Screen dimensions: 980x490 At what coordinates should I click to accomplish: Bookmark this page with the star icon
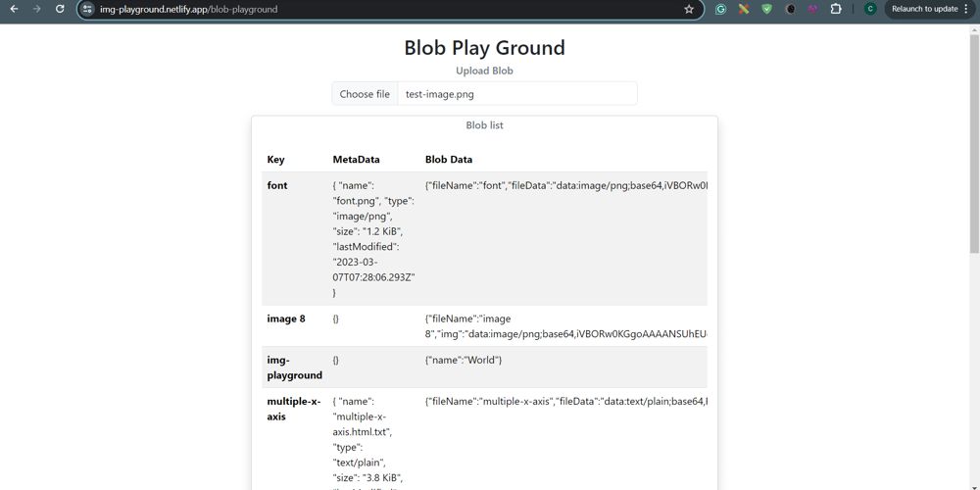tap(689, 9)
